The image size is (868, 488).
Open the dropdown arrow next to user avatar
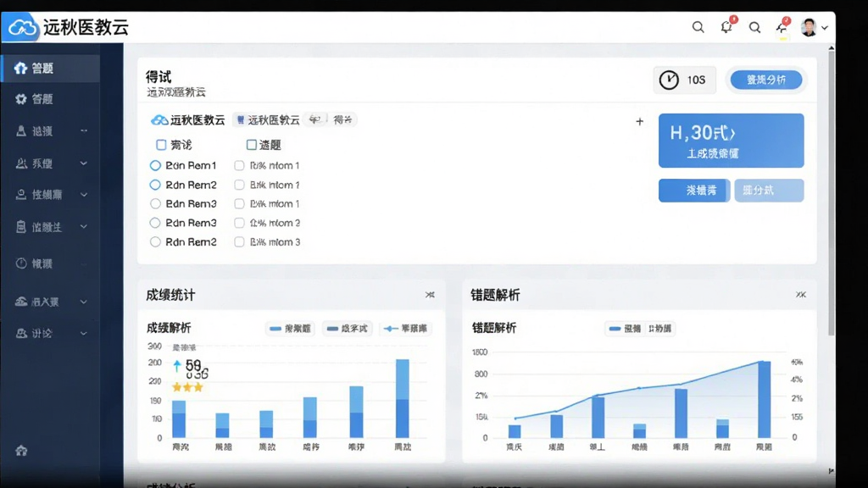tap(825, 28)
